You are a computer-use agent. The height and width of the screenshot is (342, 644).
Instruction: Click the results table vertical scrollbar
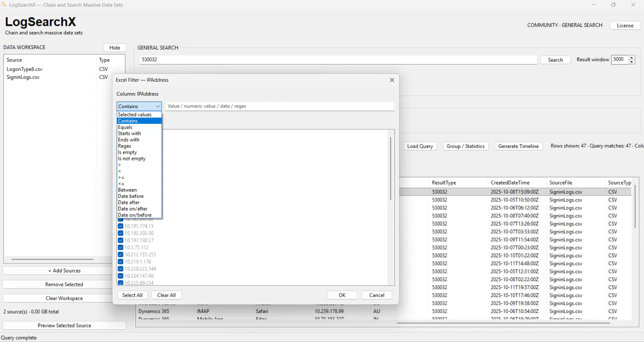point(635,206)
